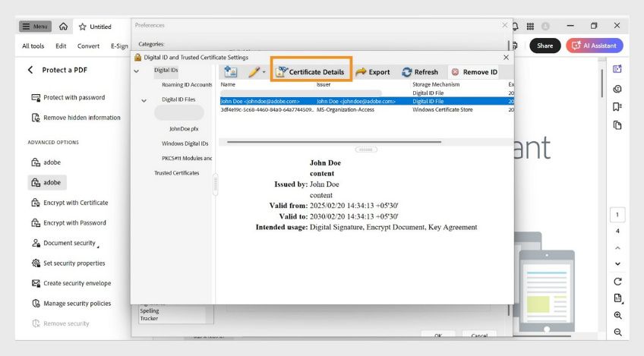Go to Acrobat Home icon
The width and height of the screenshot is (644, 356).
(x=63, y=27)
